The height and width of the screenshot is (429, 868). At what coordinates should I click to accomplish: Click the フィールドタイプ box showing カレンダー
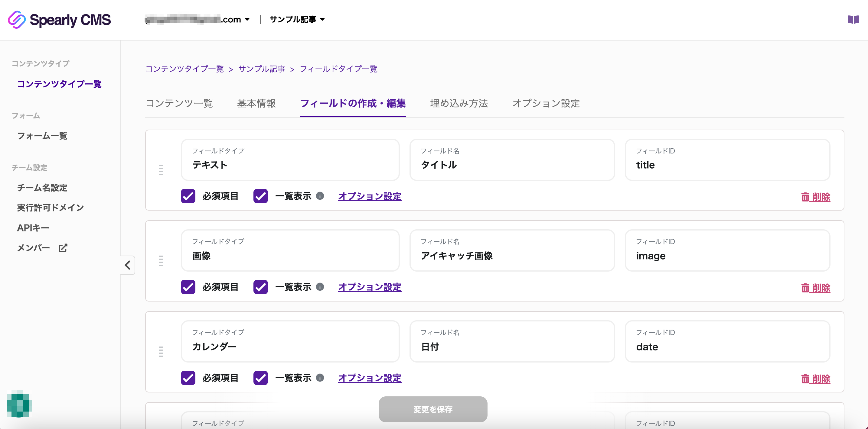(x=290, y=341)
